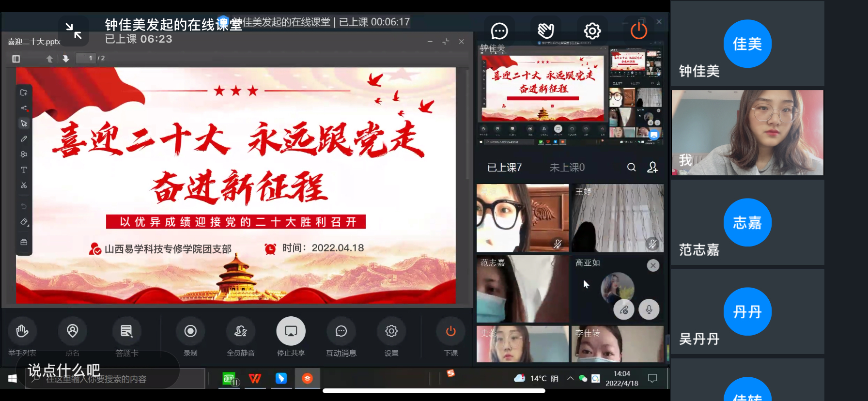The width and height of the screenshot is (868, 401).
Task: Toggle microphone for 高亚如
Action: [649, 309]
